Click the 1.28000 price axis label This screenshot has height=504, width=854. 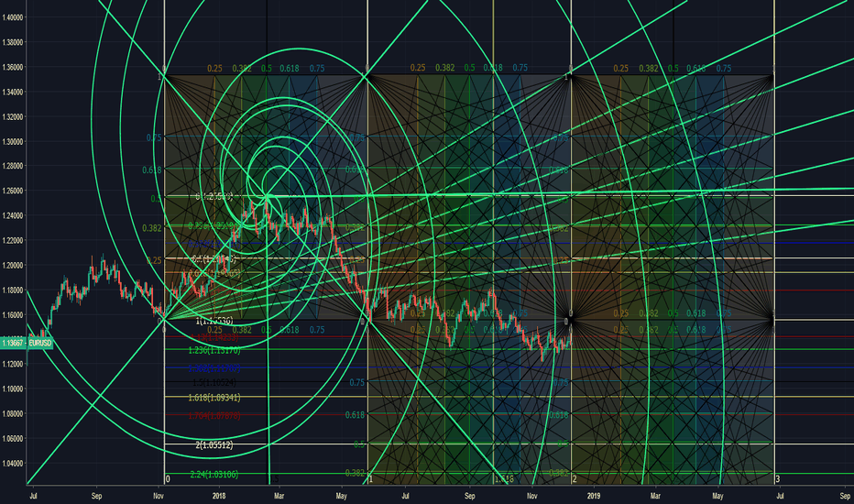pos(13,166)
